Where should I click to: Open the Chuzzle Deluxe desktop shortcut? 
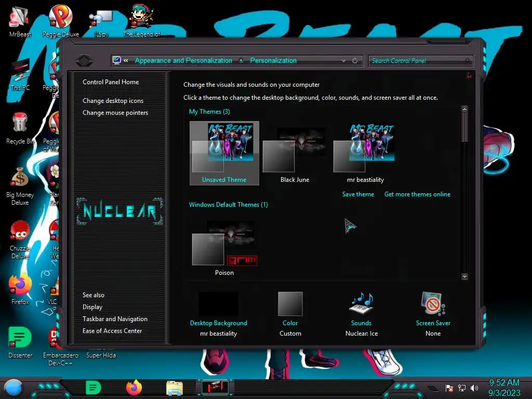20,240
